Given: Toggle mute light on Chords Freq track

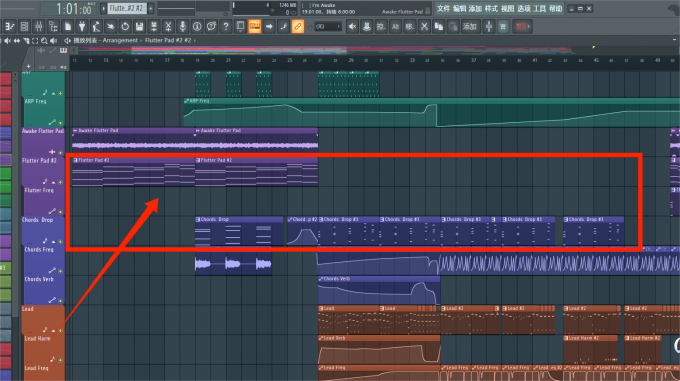Looking at the screenshot, I should tap(60, 271).
